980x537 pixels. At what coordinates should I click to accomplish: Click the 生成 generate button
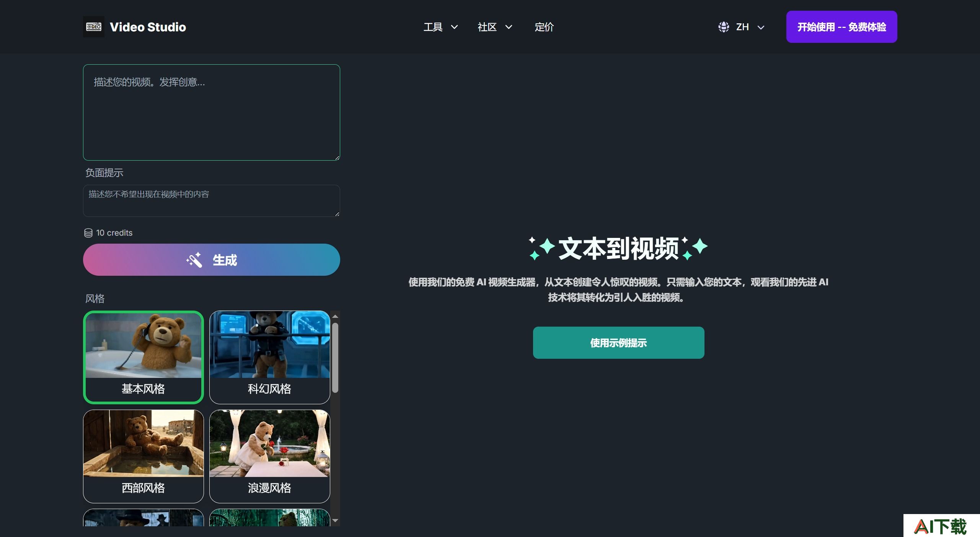212,260
